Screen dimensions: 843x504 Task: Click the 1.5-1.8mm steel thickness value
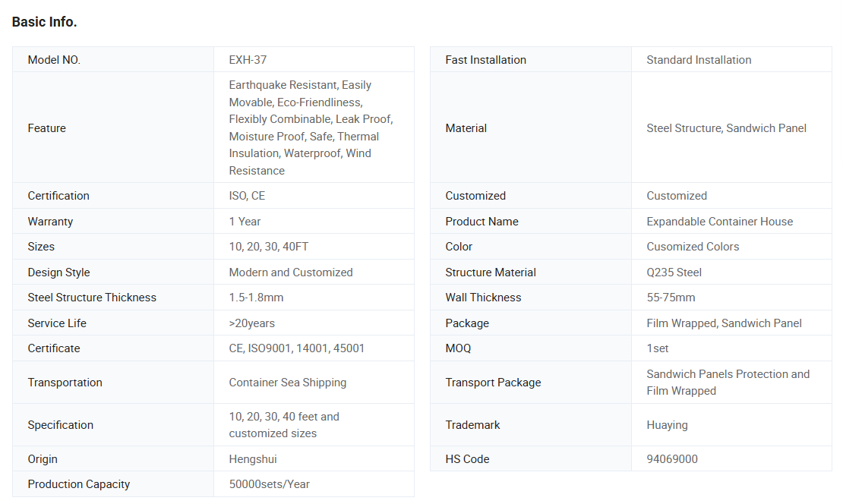(256, 298)
